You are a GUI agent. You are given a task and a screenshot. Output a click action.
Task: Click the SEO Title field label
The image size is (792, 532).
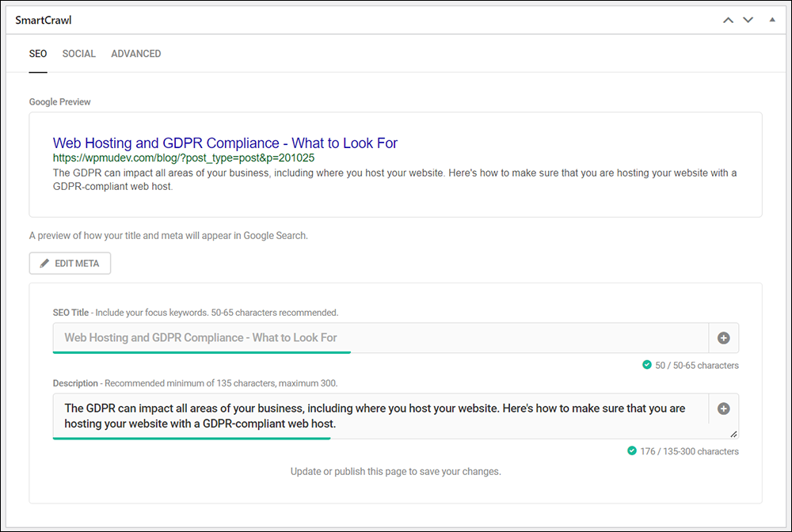tap(70, 313)
